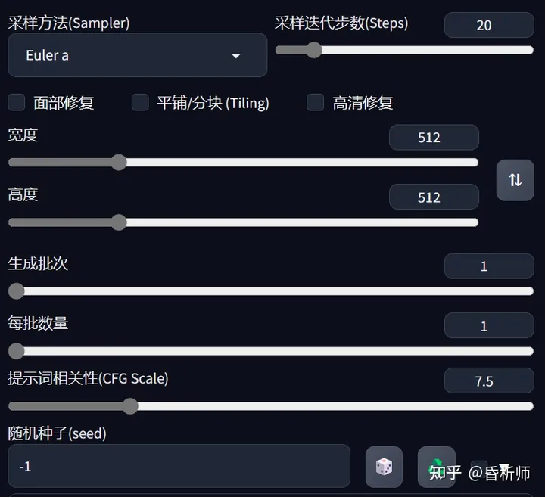Screen dimensions: 546x498
Task: Click the green recycle reuse-seed icon
Action: (437, 467)
